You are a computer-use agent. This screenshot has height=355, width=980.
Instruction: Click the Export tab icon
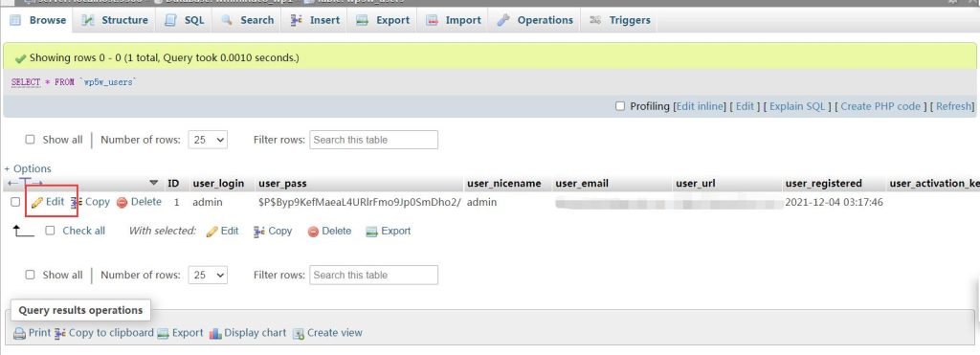coord(362,20)
